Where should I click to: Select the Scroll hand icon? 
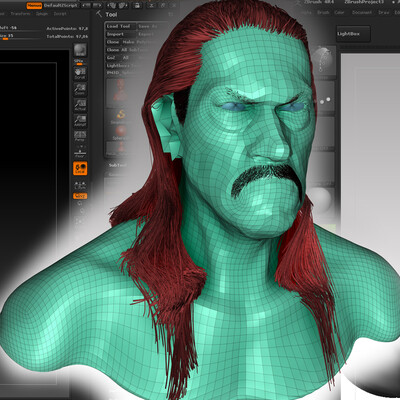(x=80, y=73)
